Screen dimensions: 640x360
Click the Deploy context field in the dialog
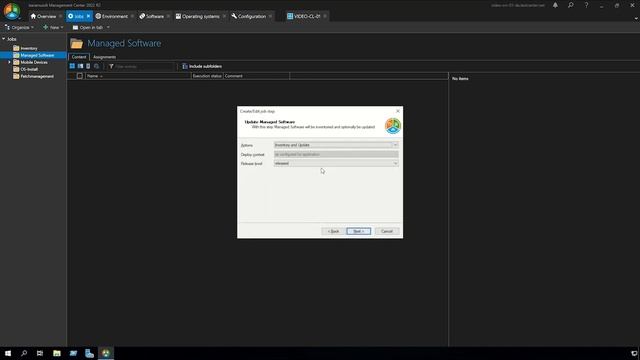coord(336,154)
